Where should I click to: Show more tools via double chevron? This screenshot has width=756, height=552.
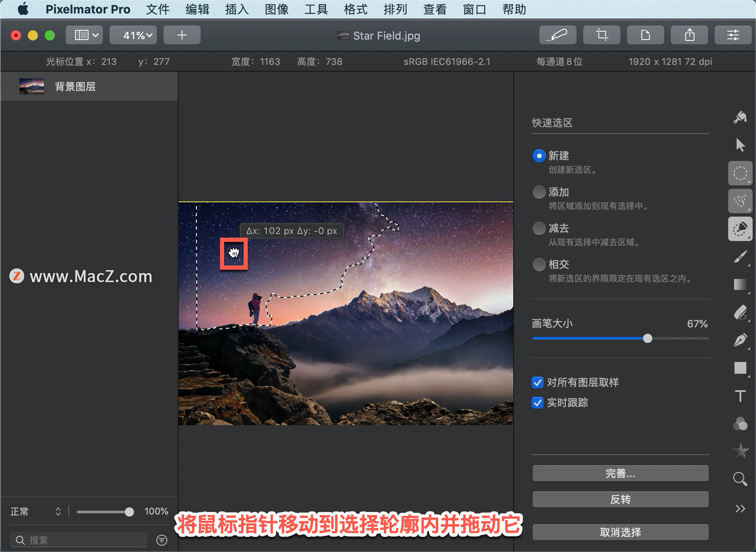click(740, 509)
